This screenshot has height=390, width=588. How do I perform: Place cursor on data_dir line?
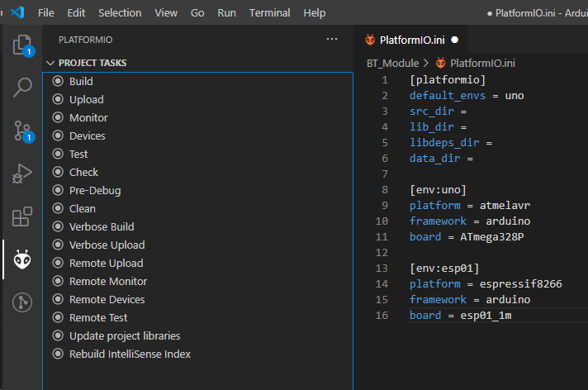coord(441,159)
